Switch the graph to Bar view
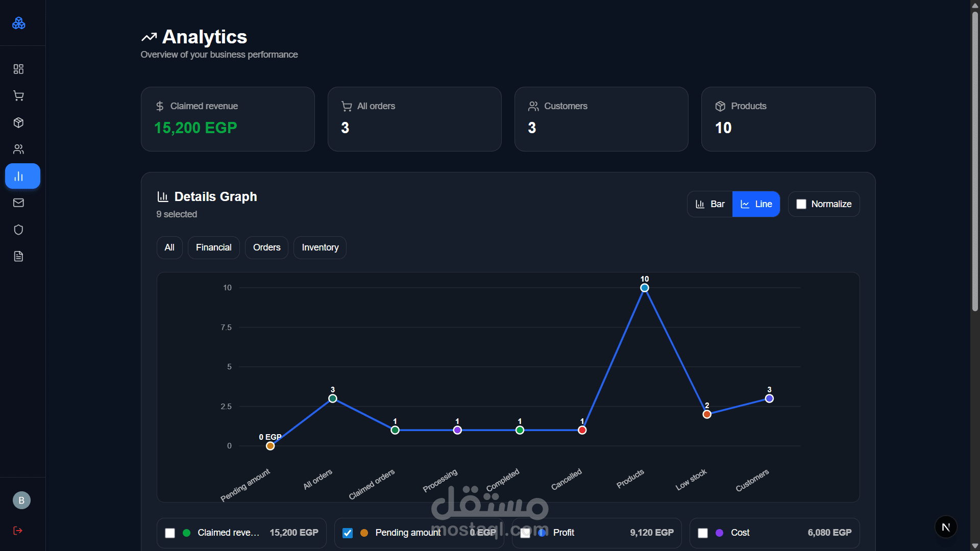Image resolution: width=980 pixels, height=551 pixels. click(710, 204)
